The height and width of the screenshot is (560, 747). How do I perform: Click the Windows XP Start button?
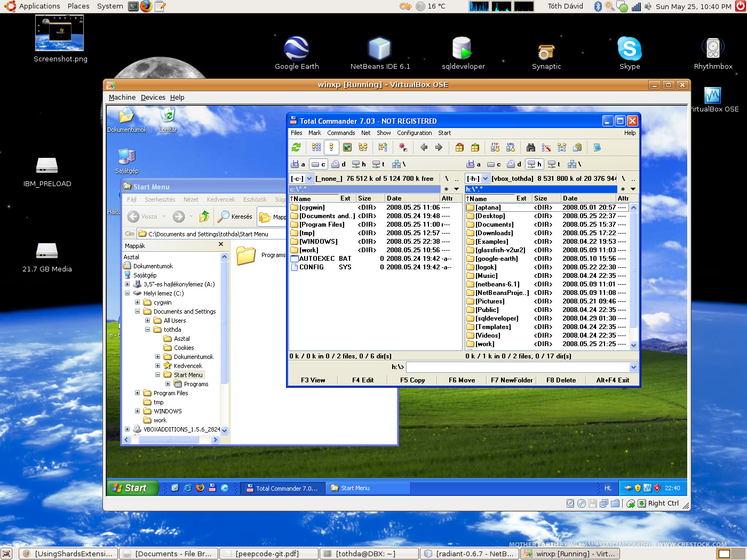coord(133,488)
